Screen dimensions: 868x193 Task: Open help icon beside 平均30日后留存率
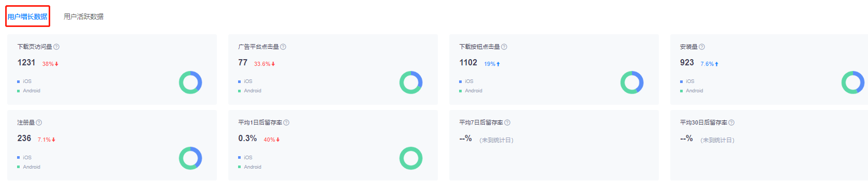731,122
